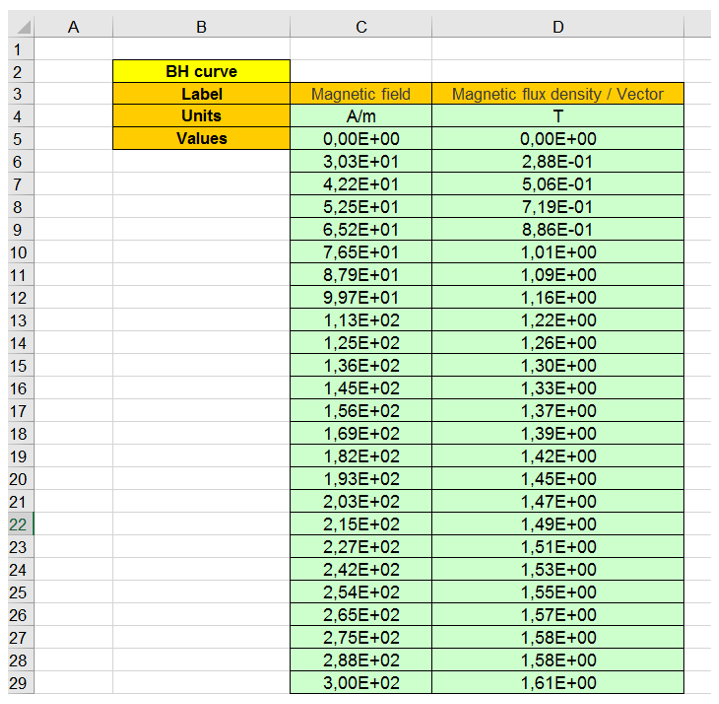Select column D header
719x704 pixels.
[558, 28]
